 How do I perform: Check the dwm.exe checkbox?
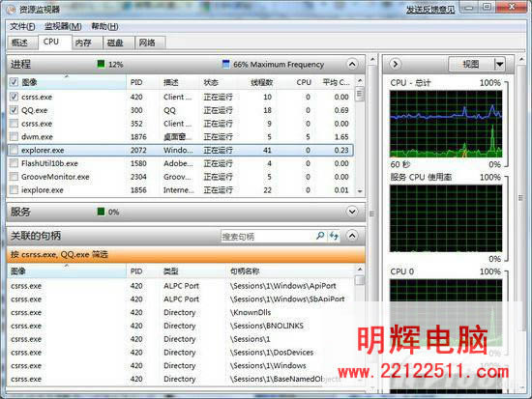(14, 136)
